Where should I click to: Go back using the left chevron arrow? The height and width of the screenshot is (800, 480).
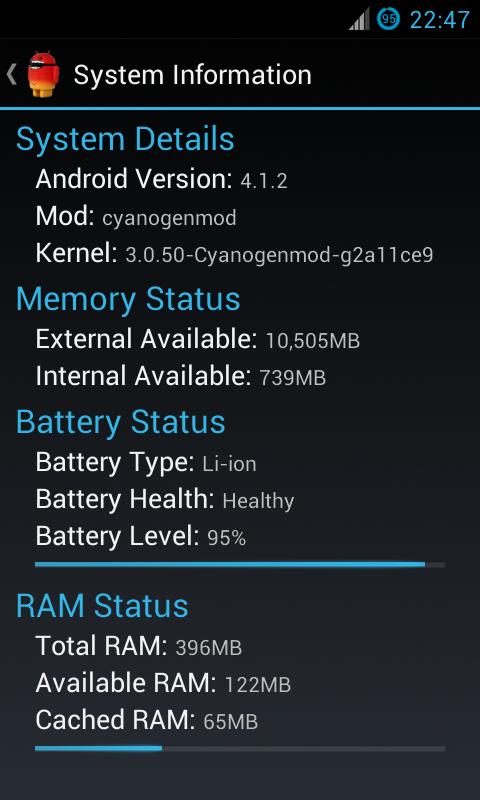11,74
